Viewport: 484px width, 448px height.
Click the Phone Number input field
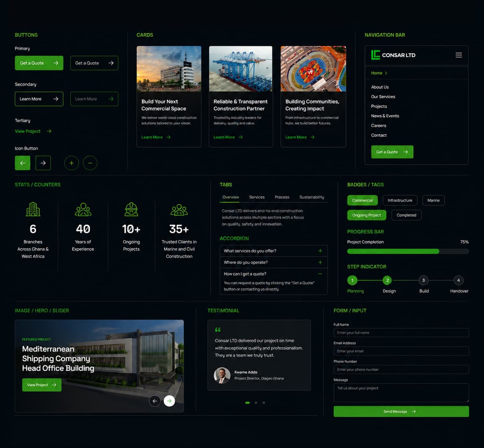click(401, 370)
